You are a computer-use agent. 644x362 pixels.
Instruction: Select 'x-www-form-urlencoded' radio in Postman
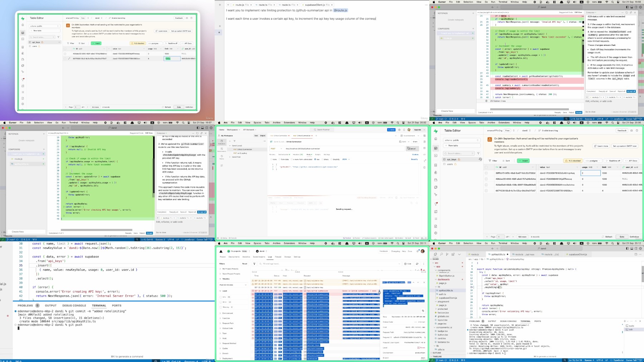click(292, 159)
